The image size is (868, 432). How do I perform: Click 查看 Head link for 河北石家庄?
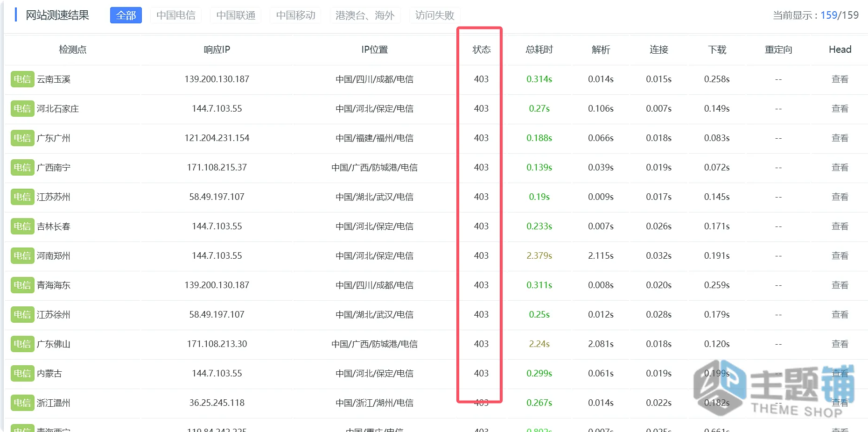(x=840, y=109)
